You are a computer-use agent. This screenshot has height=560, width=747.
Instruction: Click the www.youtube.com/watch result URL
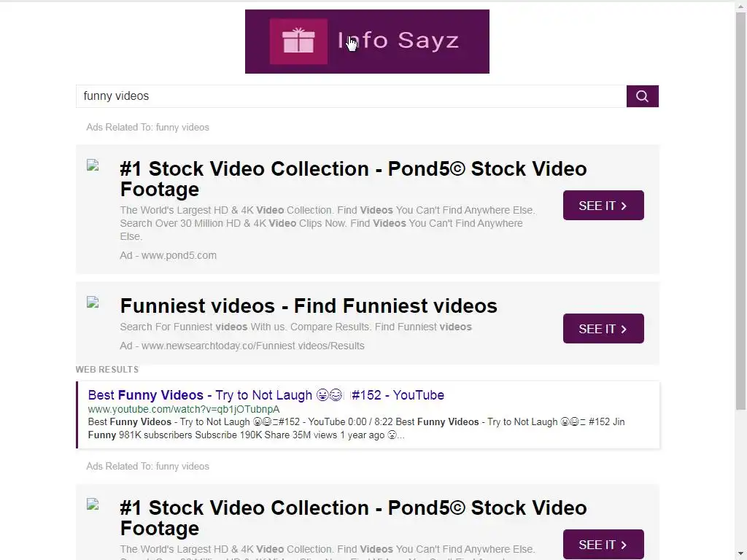[183, 409]
